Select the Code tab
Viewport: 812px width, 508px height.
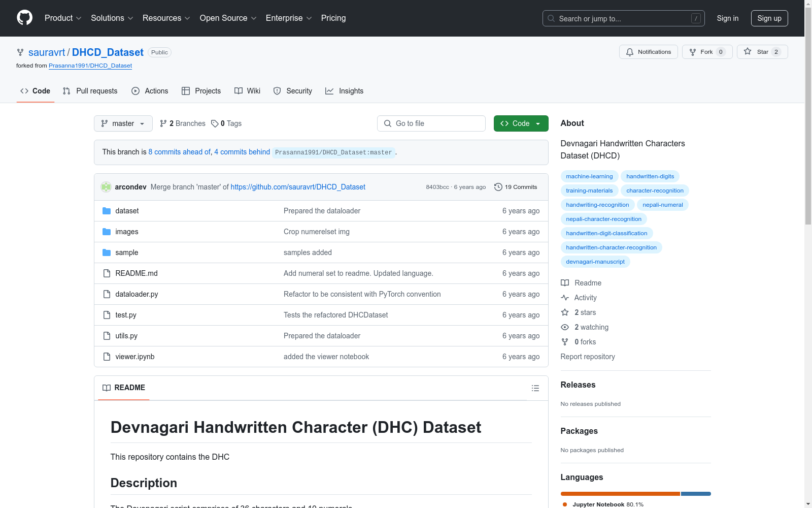(x=36, y=91)
